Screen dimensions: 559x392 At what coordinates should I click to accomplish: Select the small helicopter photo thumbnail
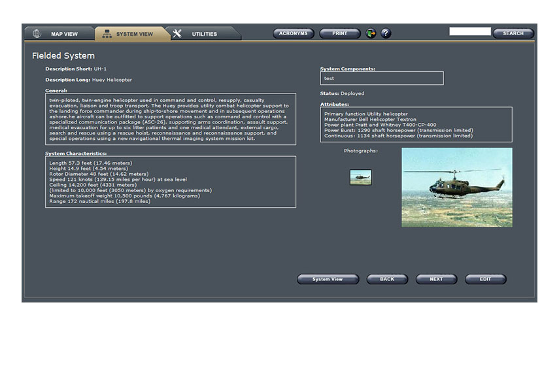pyautogui.click(x=361, y=177)
